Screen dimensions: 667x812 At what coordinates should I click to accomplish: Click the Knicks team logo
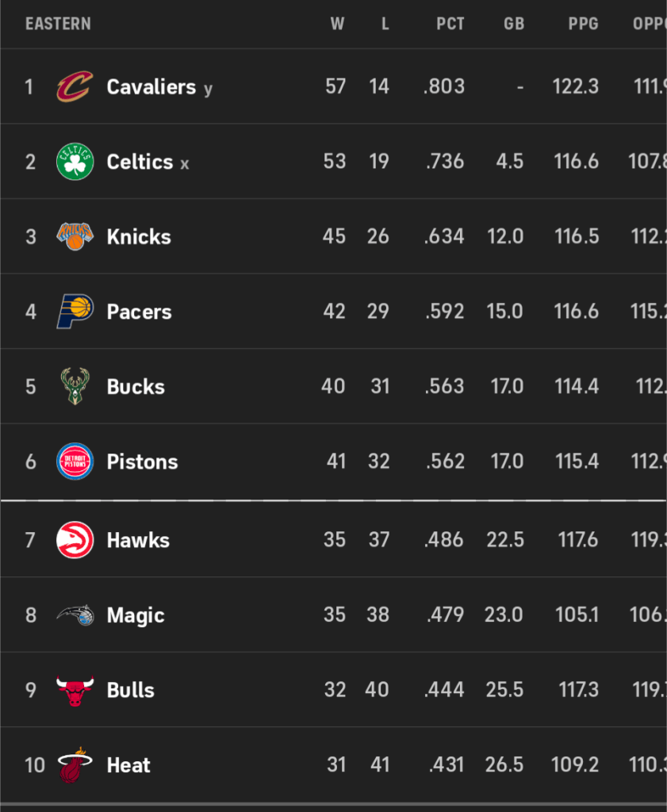pos(75,236)
